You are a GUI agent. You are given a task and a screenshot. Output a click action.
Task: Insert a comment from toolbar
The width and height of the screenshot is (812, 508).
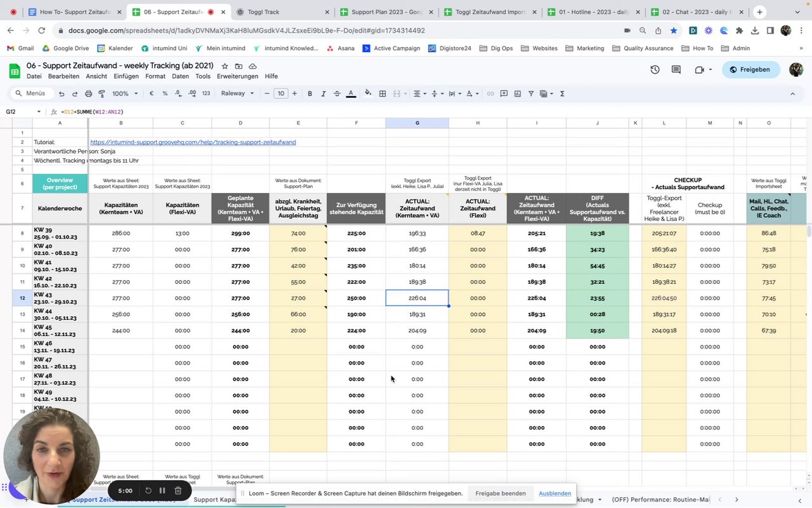pos(504,93)
